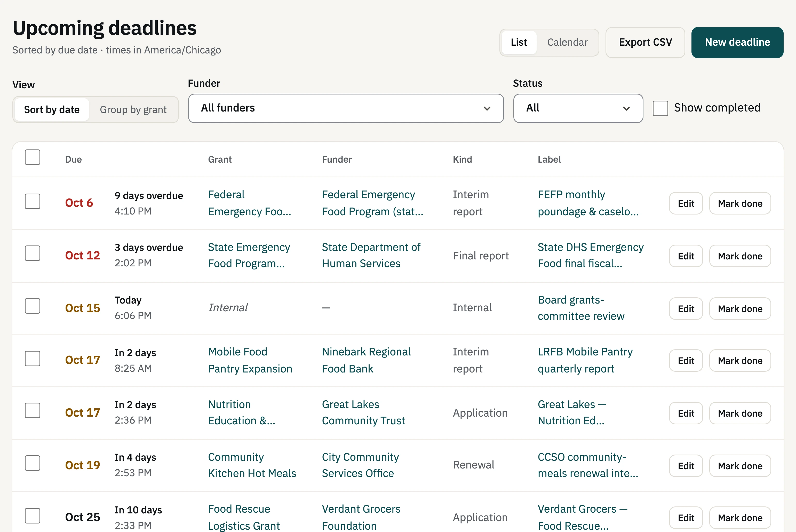Edit the Verdant Grocers Food Rescue deadline
Screen dimensions: 796x532
tap(686, 517)
